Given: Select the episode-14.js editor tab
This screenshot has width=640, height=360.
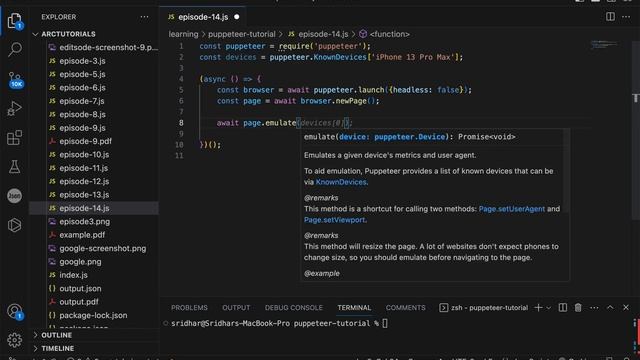Looking at the screenshot, I should [203, 17].
